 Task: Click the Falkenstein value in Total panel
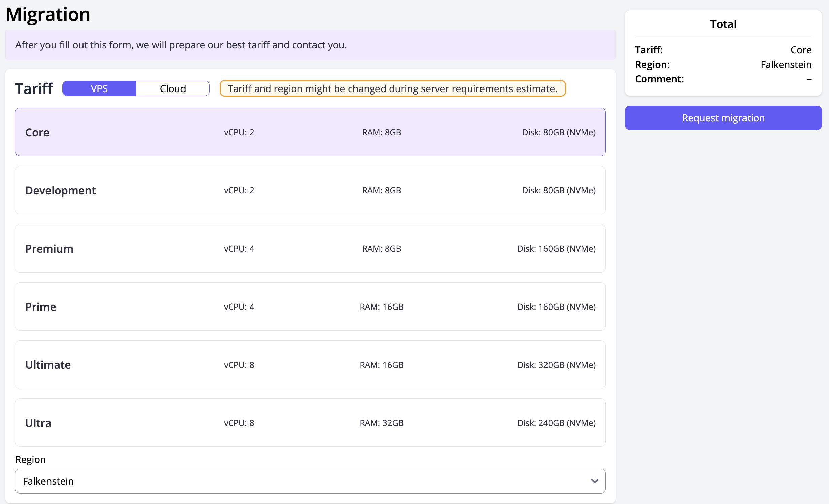[x=786, y=64]
